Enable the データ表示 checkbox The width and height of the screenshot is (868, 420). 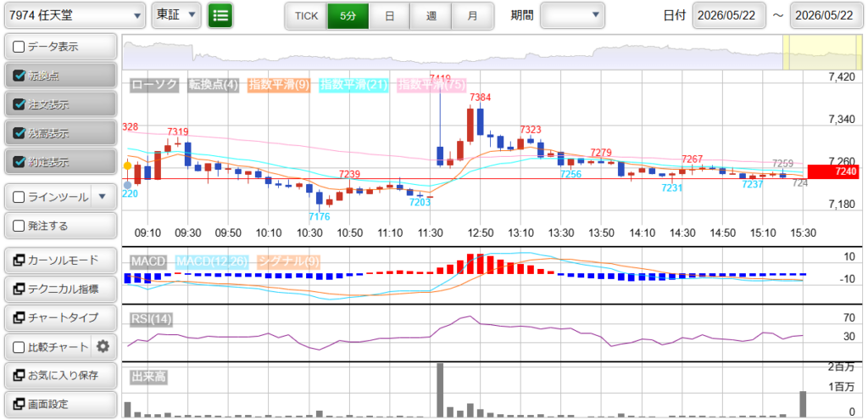(19, 48)
